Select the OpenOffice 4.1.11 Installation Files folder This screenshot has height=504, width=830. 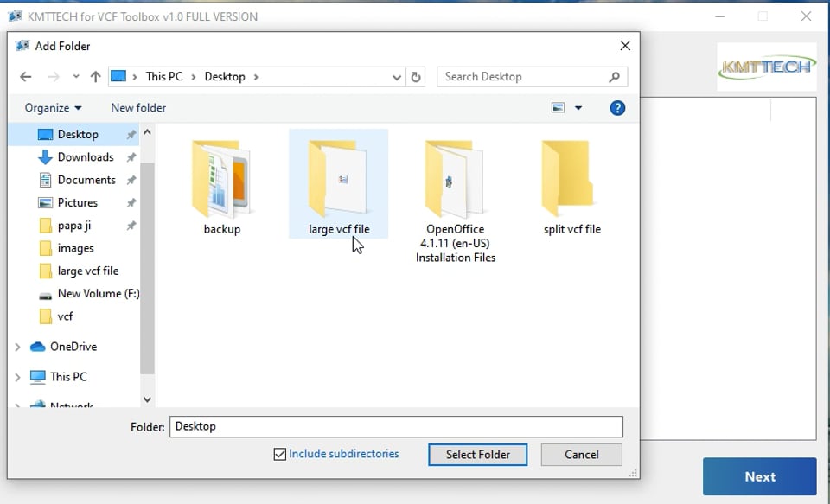point(456,201)
